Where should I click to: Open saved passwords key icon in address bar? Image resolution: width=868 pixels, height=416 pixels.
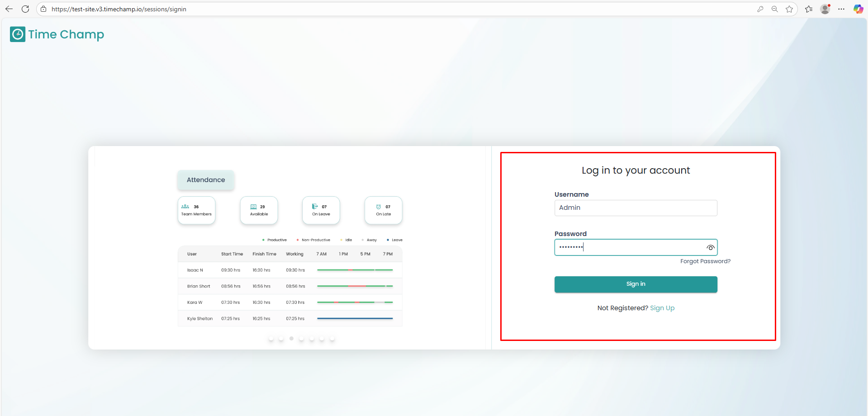coord(760,9)
